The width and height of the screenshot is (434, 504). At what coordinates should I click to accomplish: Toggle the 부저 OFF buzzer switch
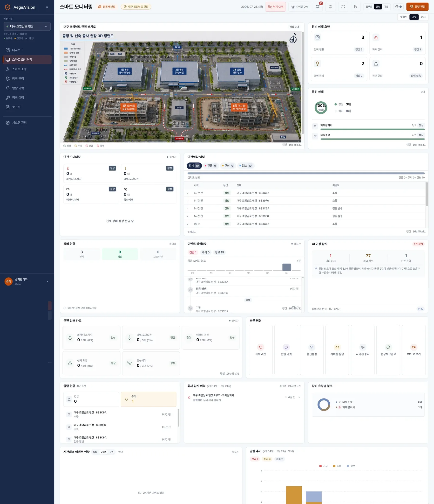(x=276, y=7)
